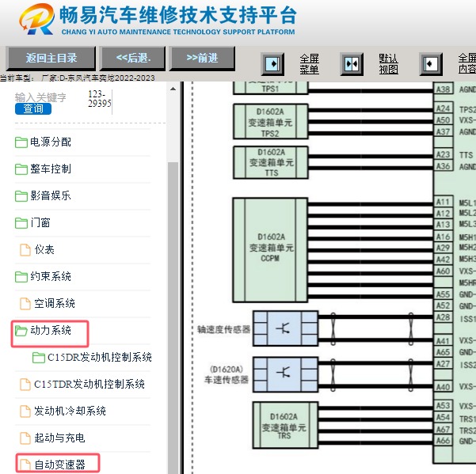This screenshot has width=476, height=474.
Task: Click connector pin A27
Action: (443, 363)
